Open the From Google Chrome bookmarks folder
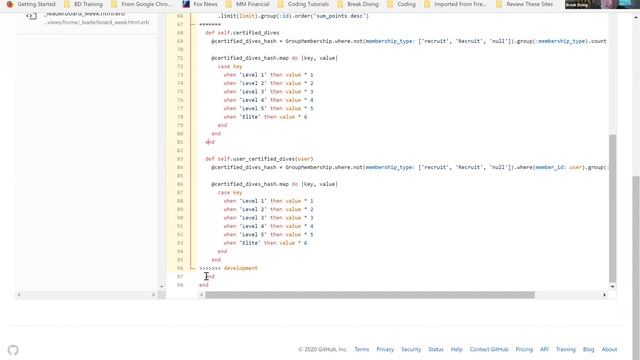 [141, 4]
